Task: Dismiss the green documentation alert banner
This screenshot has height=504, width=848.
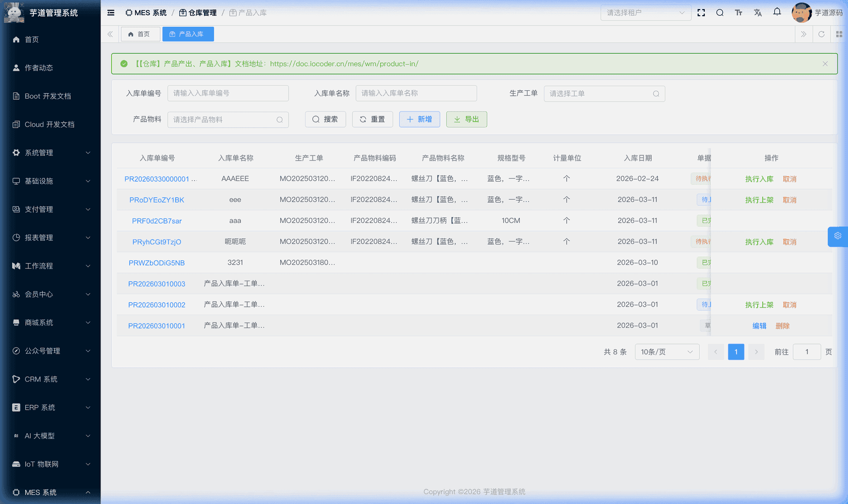Action: pos(825,64)
